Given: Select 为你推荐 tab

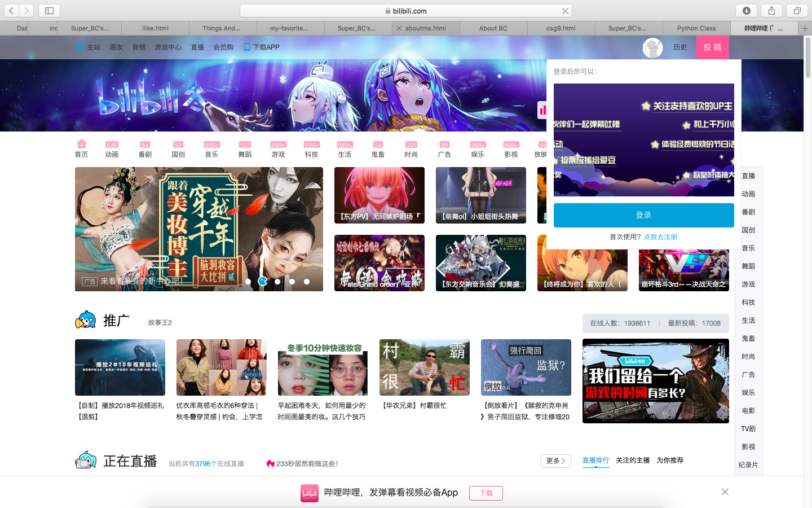Looking at the screenshot, I should click(670, 461).
